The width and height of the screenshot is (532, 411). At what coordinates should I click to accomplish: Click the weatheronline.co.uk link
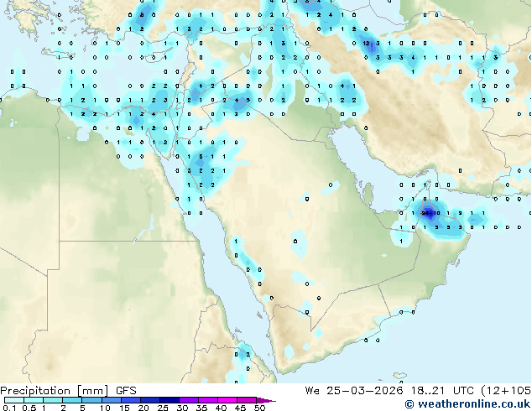(468, 404)
